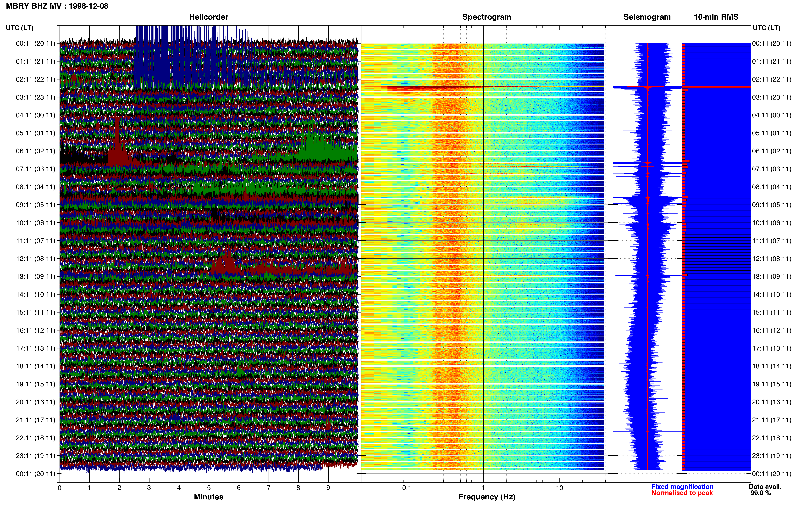Click the long red peak bar in the 10-min RMS panel
The image size is (812, 508).
coord(717,87)
